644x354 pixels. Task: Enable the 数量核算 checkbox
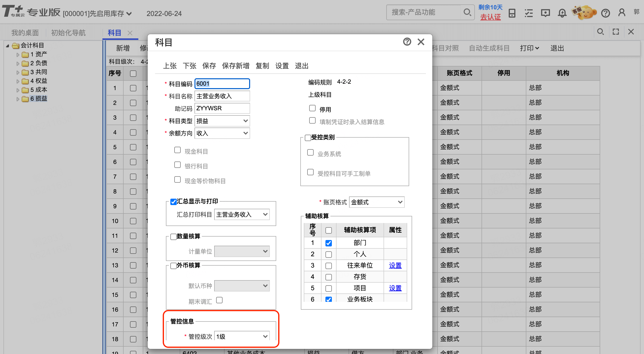[174, 237]
